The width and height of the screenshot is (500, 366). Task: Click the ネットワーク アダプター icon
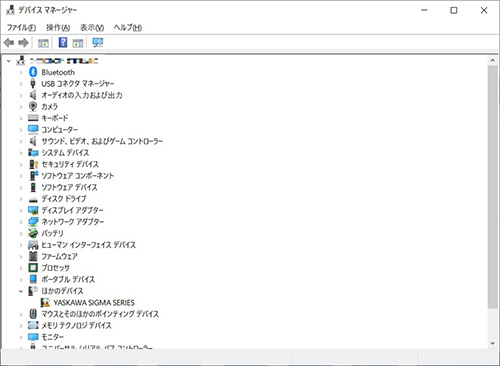point(33,222)
